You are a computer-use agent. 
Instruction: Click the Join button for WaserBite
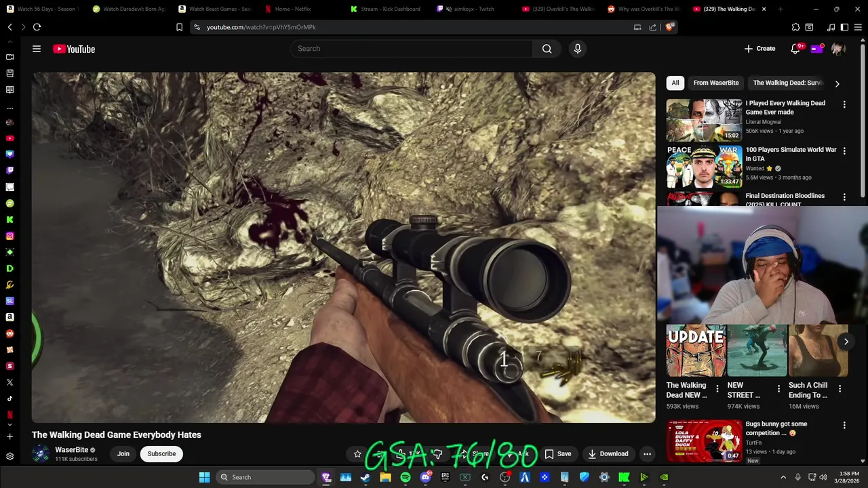pos(123,453)
